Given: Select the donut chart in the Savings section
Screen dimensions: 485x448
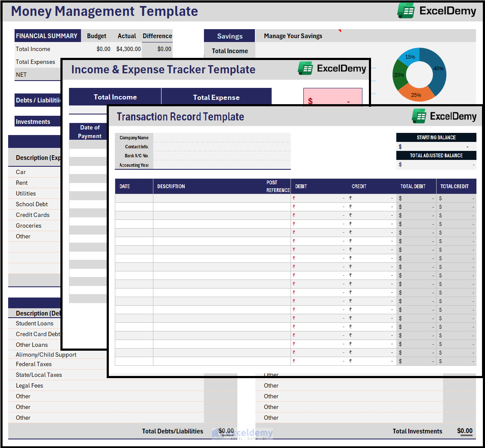Looking at the screenshot, I should (419, 74).
